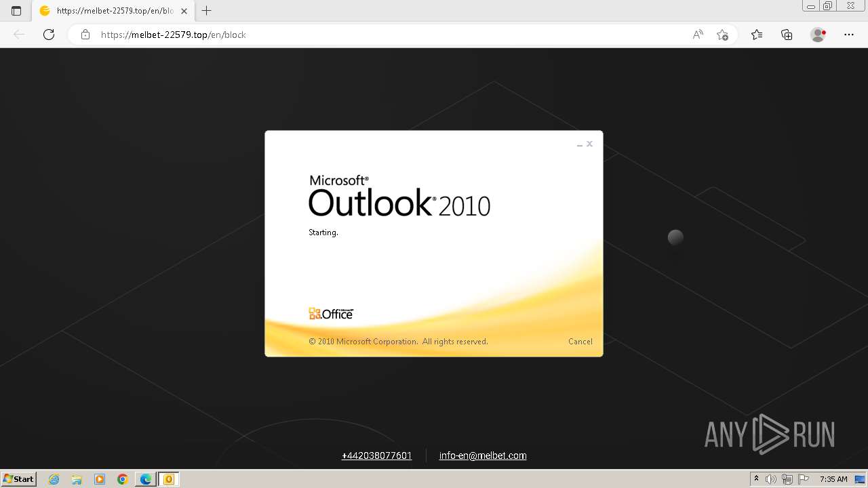Minimize the Outlook splash screen
868x488 pixels.
coord(579,144)
